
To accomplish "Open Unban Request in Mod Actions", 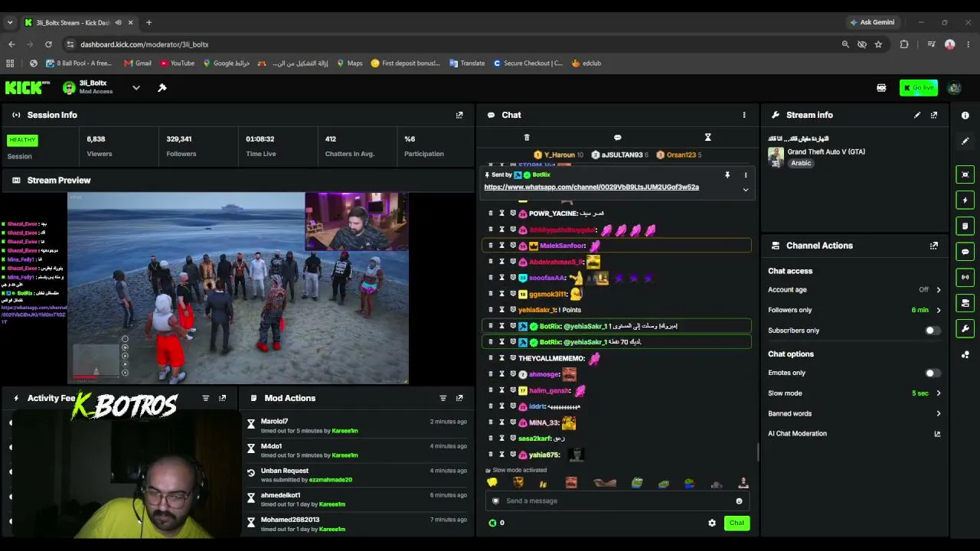I will (285, 471).
